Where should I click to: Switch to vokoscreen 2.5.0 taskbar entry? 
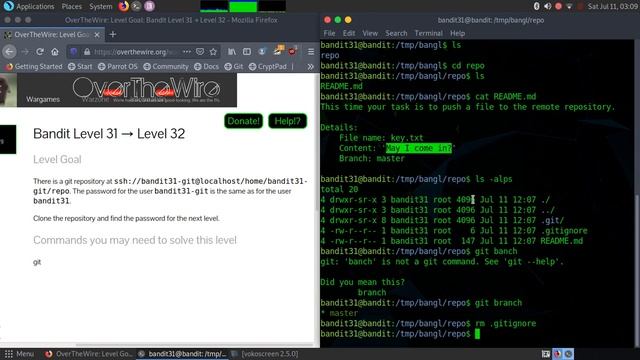point(264,354)
